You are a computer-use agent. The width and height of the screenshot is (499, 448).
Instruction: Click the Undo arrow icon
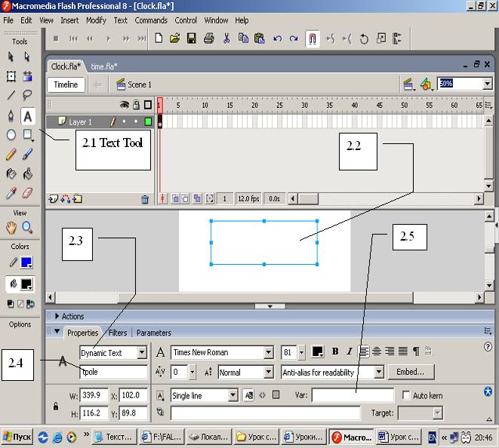coord(277,38)
